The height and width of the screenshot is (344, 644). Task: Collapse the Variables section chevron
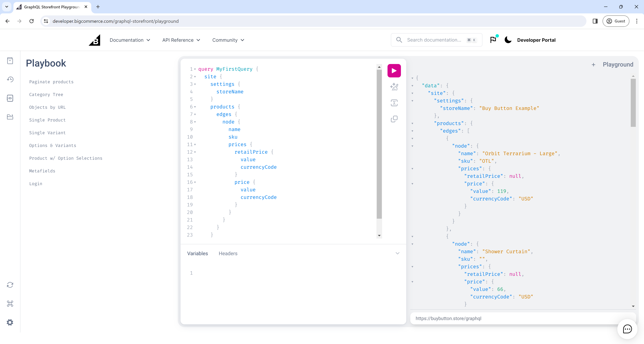tap(398, 253)
